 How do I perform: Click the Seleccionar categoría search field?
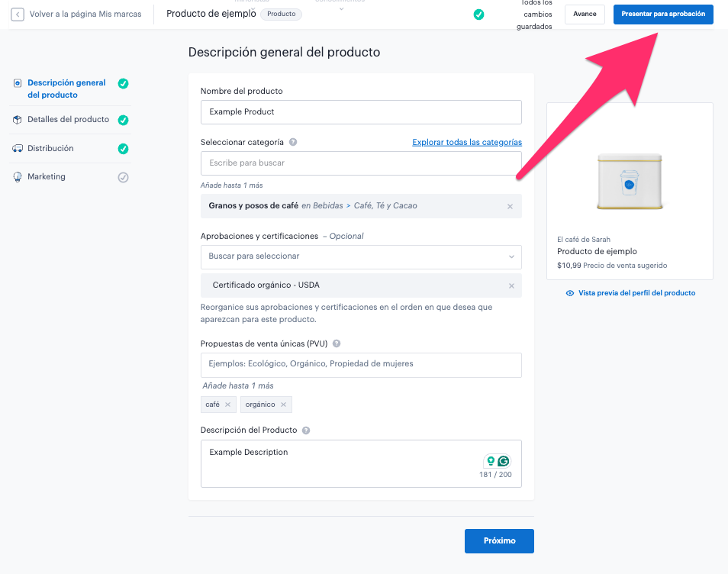361,163
